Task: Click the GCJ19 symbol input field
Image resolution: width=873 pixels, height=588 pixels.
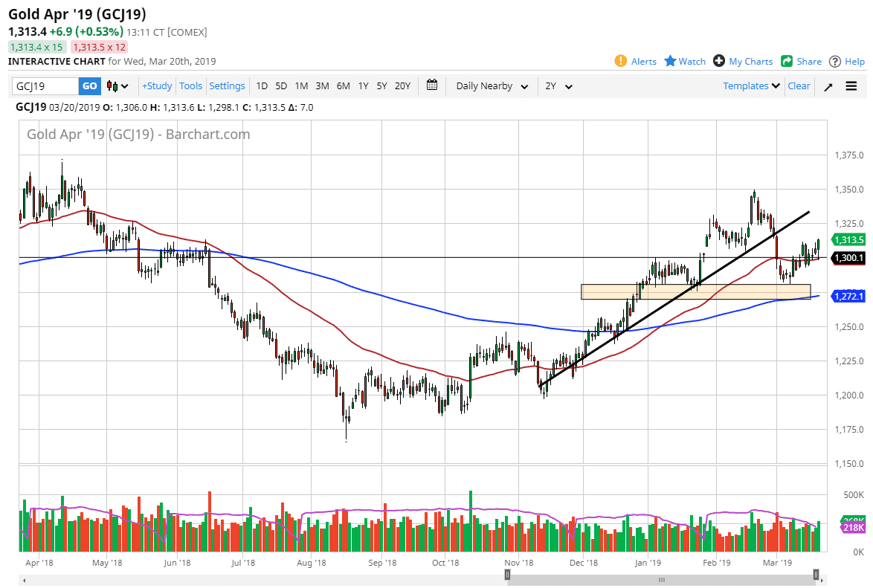Action: [45, 86]
